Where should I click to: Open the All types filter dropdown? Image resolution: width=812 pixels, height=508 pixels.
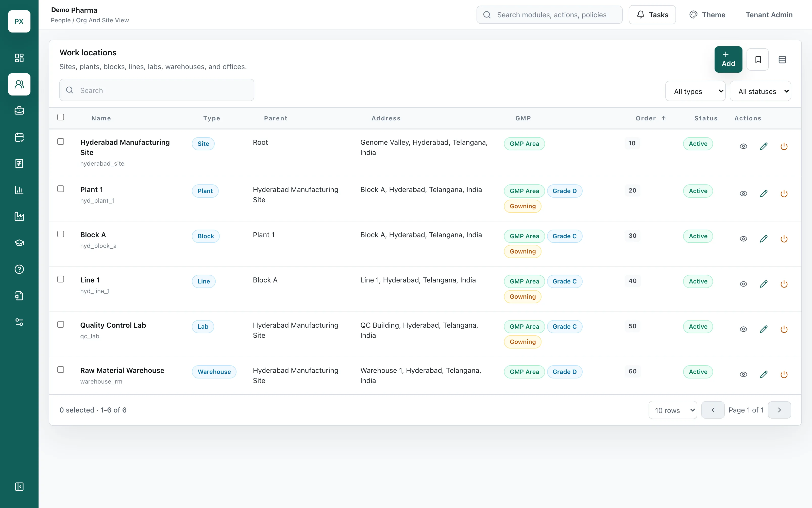[x=695, y=91]
